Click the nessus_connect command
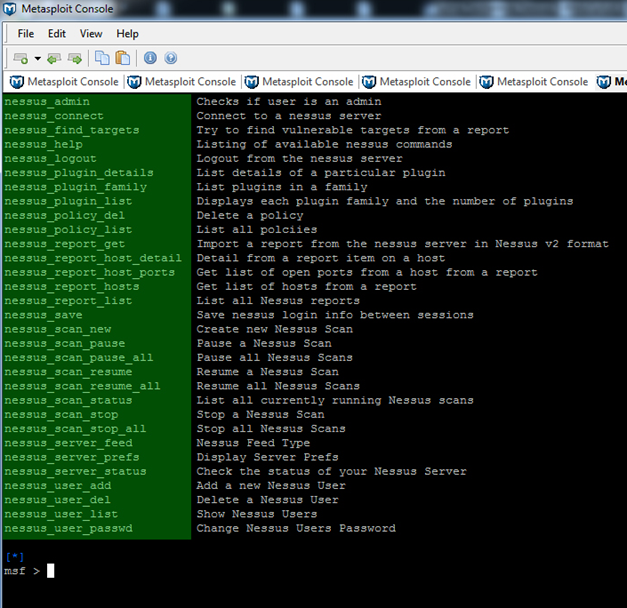Screen dimensions: 627x608 (54, 116)
